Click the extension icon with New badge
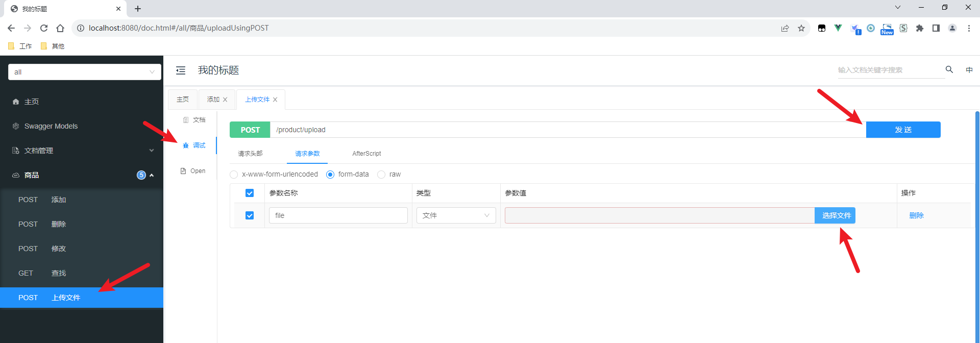Image resolution: width=980 pixels, height=343 pixels. click(887, 29)
